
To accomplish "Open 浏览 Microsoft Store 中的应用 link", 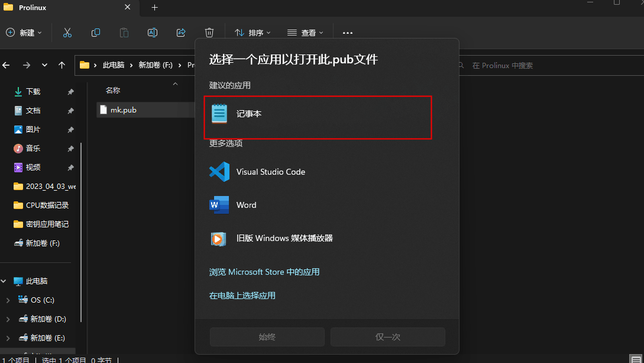I will coord(264,272).
